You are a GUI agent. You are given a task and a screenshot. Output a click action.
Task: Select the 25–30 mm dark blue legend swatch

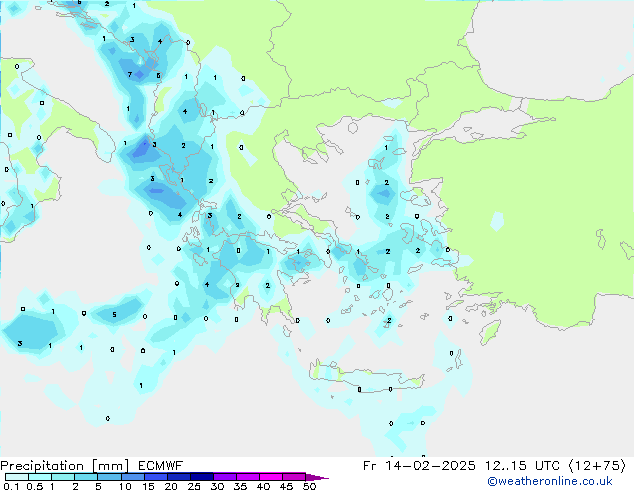point(202,477)
